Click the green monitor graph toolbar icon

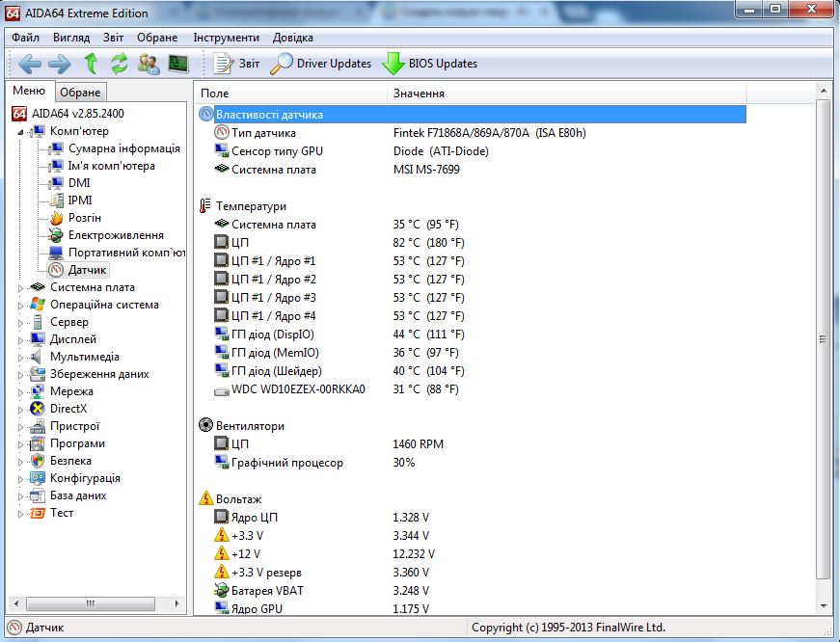point(178,64)
